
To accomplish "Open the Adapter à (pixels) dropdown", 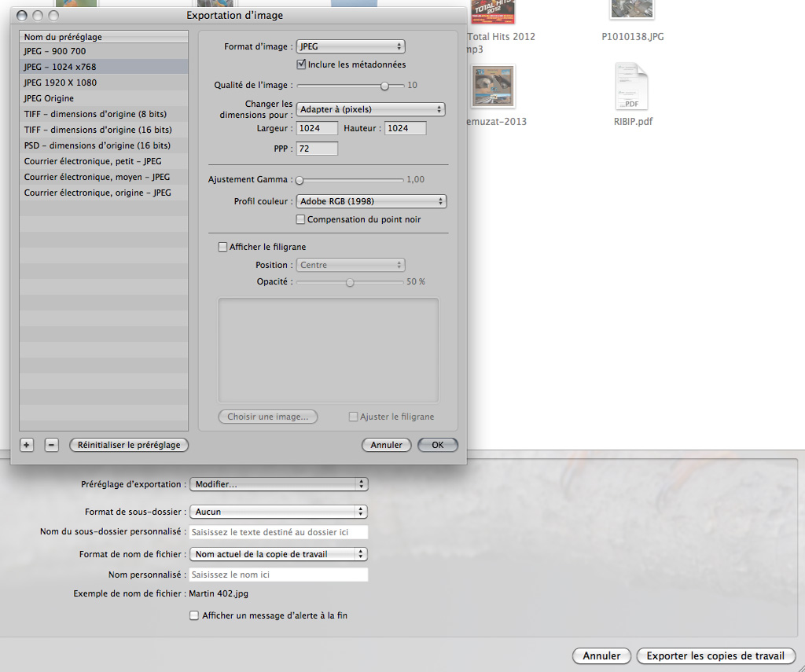I will click(370, 109).
